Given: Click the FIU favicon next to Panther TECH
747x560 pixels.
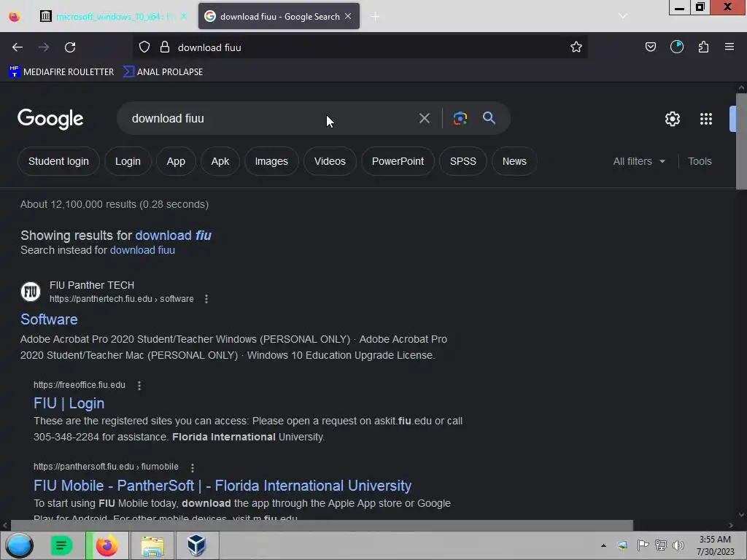Looking at the screenshot, I should coord(31,292).
